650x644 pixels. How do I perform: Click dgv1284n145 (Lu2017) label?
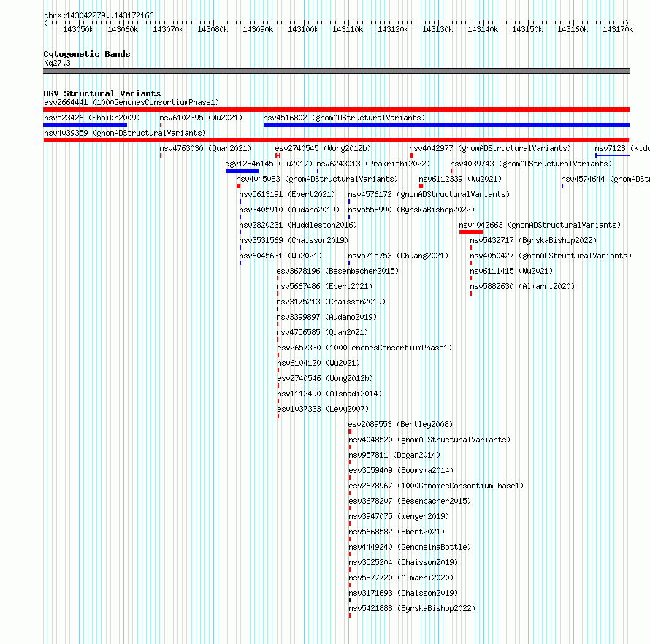tap(269, 164)
